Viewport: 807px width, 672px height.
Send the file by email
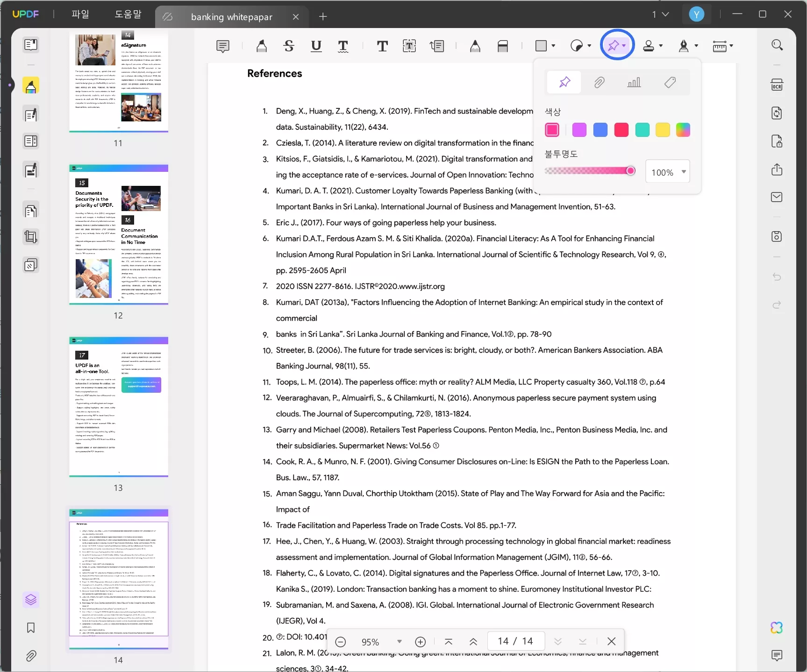[x=777, y=197]
